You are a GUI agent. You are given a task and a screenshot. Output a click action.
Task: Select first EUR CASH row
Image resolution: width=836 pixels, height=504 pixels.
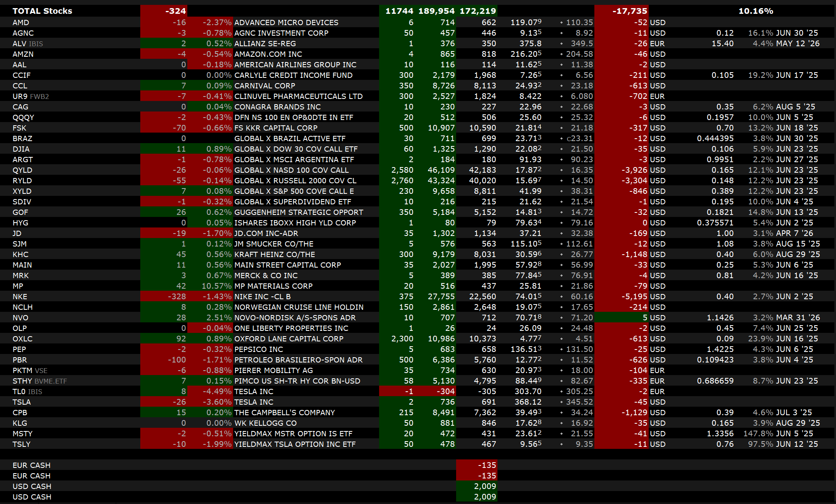(x=418, y=465)
